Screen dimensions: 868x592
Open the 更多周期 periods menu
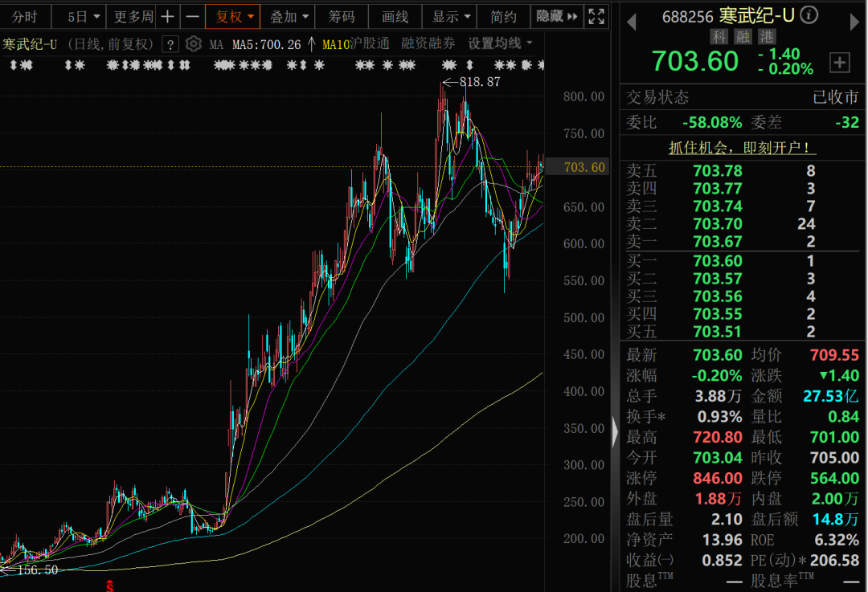coord(133,16)
